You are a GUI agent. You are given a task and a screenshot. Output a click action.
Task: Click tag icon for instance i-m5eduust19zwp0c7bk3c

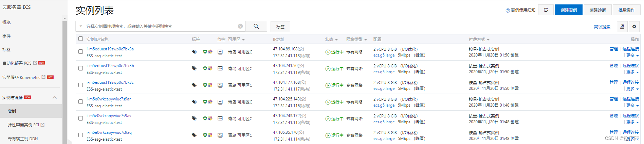point(194,85)
